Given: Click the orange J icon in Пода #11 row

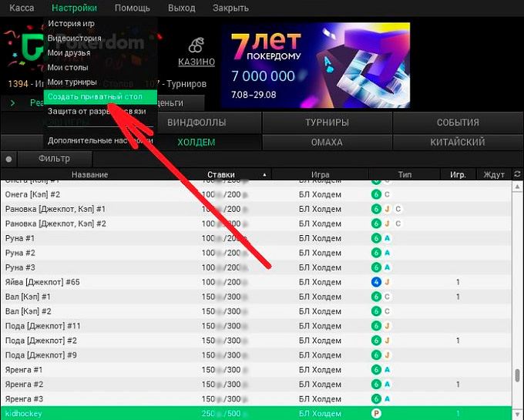Looking at the screenshot, I should coord(388,326).
